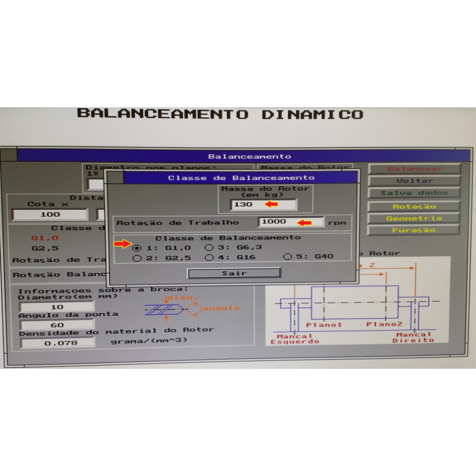Image resolution: width=476 pixels, height=476 pixels.
Task: Open the Furação section button
Action: [414, 230]
